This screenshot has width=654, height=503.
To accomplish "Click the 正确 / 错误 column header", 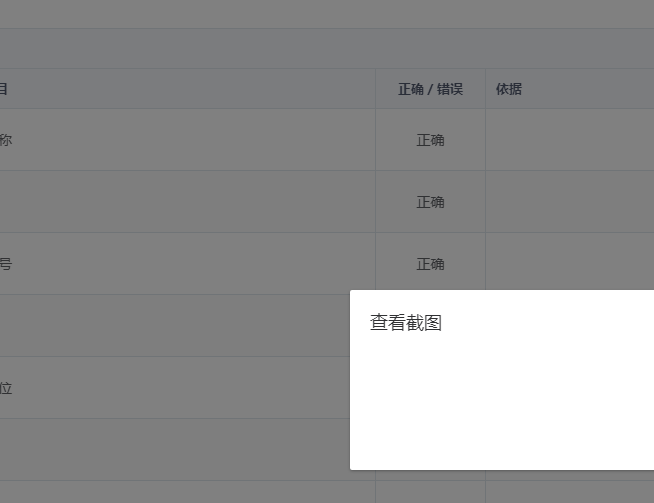I will [x=430, y=89].
